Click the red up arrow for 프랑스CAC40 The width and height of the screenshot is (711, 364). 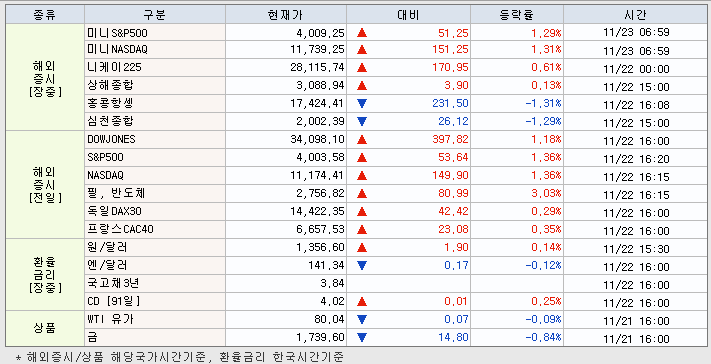tap(362, 230)
